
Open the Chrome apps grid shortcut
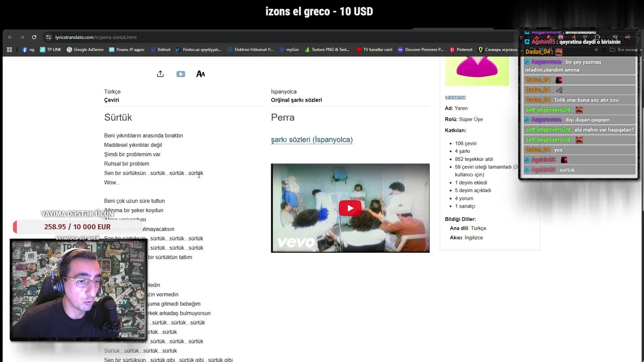pyautogui.click(x=9, y=50)
